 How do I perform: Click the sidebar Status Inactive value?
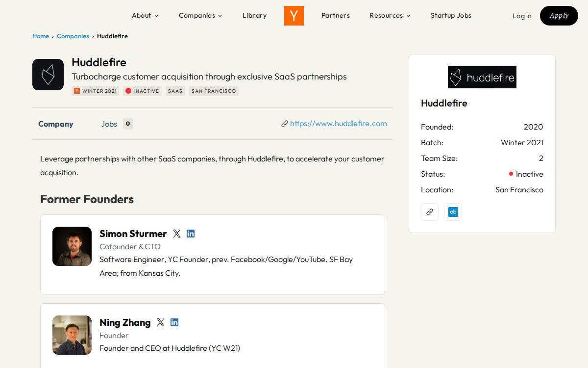pos(526,174)
